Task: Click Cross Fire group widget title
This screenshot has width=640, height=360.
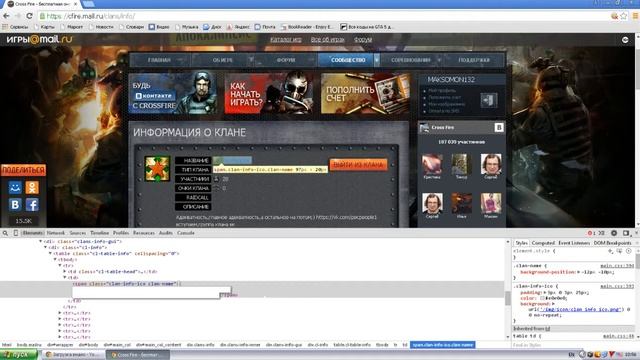Action: click(442, 127)
